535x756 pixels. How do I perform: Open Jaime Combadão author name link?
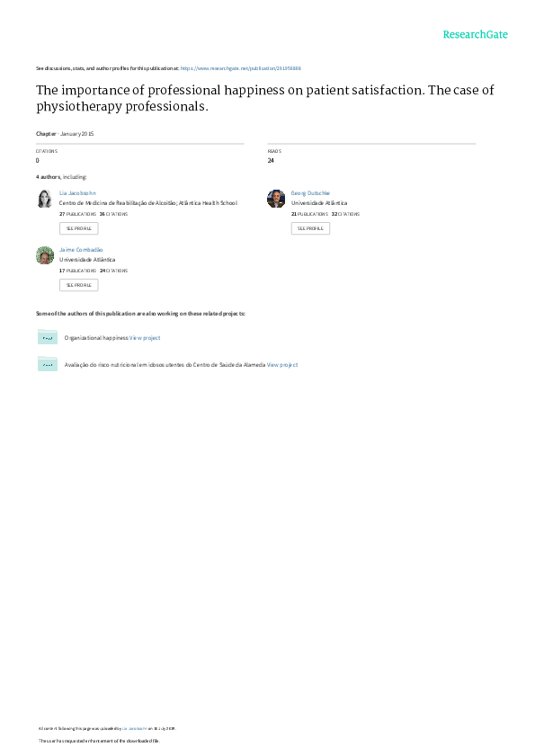tap(81, 250)
